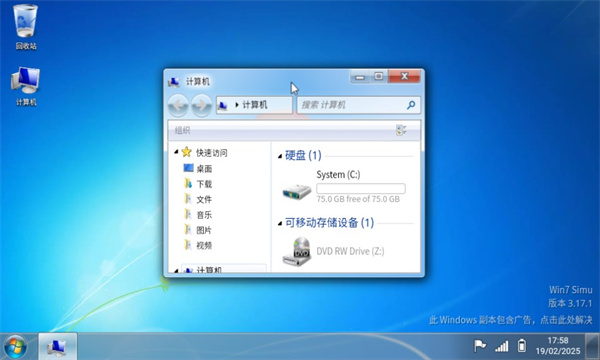The height and width of the screenshot is (360, 600).
Task: Open the 组织 toolbar menu
Action: pyautogui.click(x=182, y=130)
